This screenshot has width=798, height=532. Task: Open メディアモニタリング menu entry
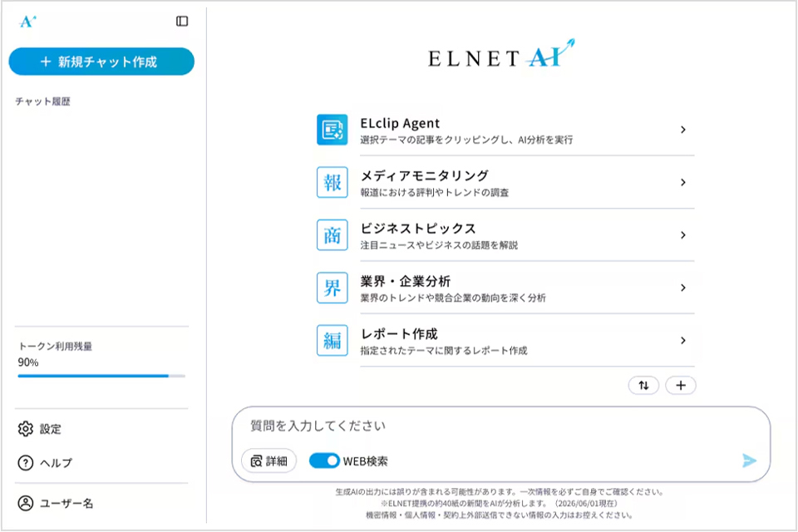(505, 182)
